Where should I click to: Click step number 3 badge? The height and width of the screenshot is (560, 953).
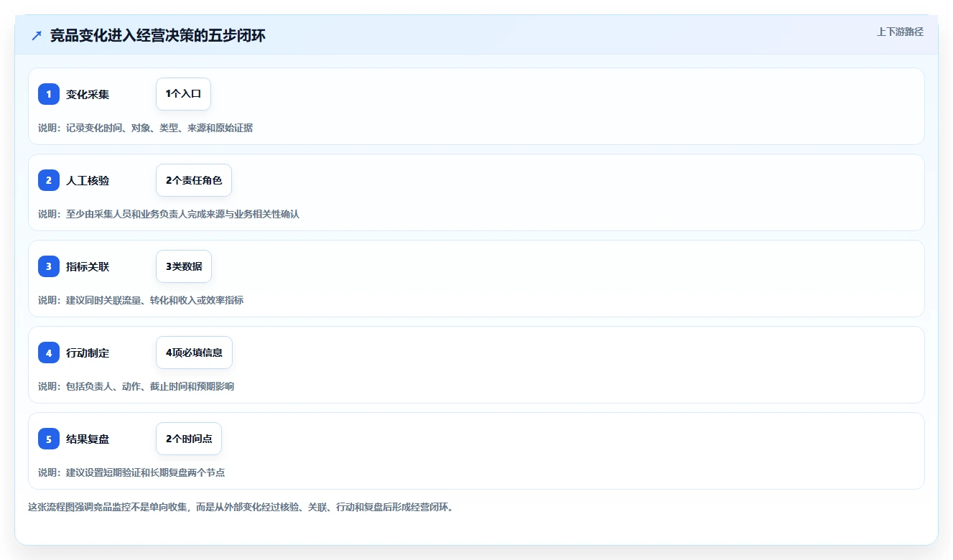click(x=49, y=266)
